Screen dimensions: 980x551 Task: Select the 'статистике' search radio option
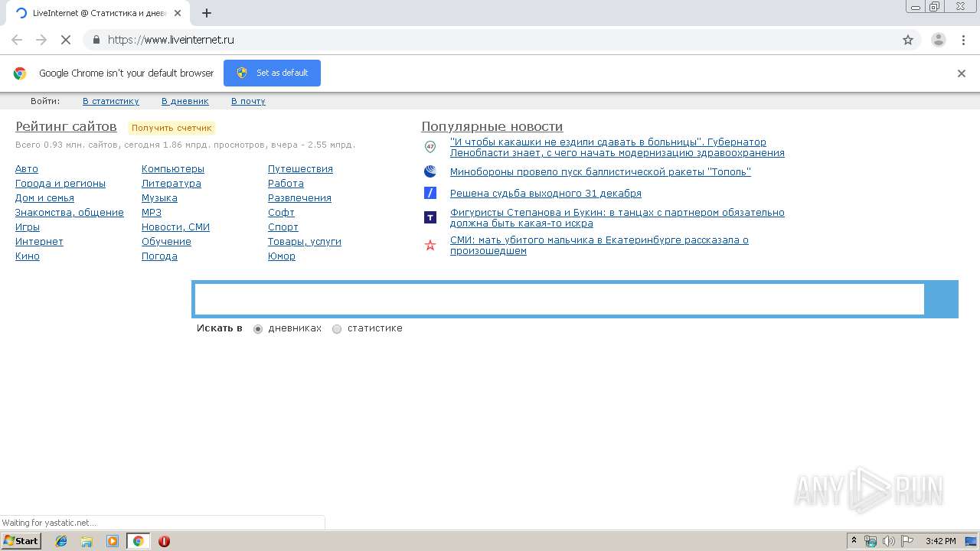click(x=337, y=329)
